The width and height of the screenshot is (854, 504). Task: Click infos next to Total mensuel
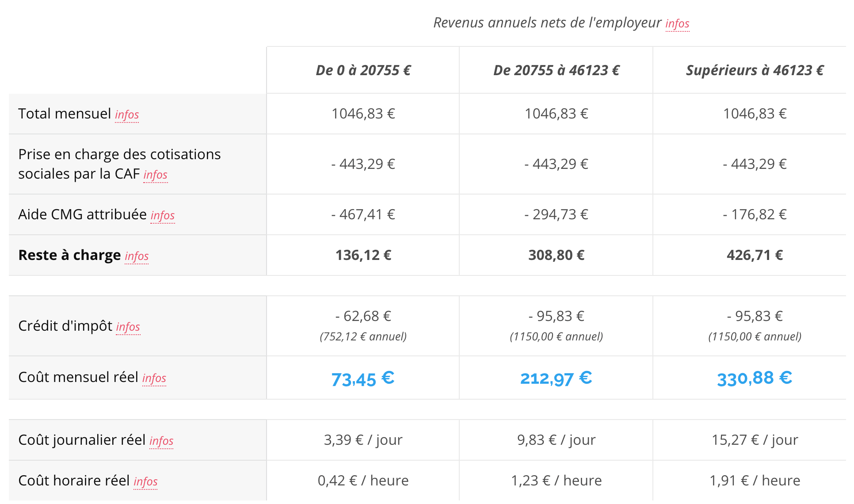[127, 115]
